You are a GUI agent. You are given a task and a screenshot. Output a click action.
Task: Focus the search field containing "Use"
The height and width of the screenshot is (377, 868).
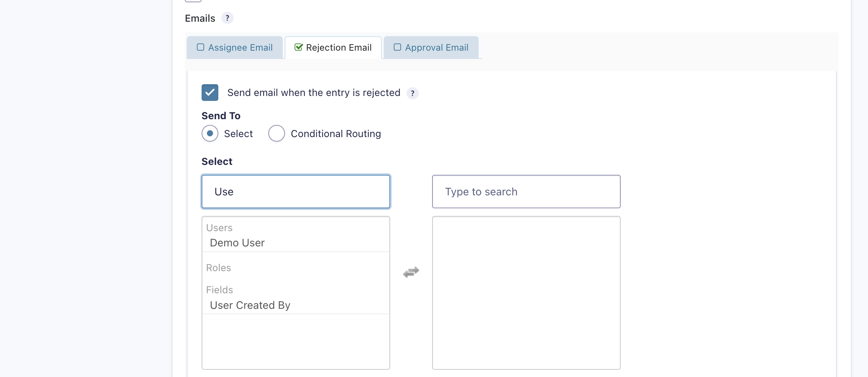(x=296, y=192)
